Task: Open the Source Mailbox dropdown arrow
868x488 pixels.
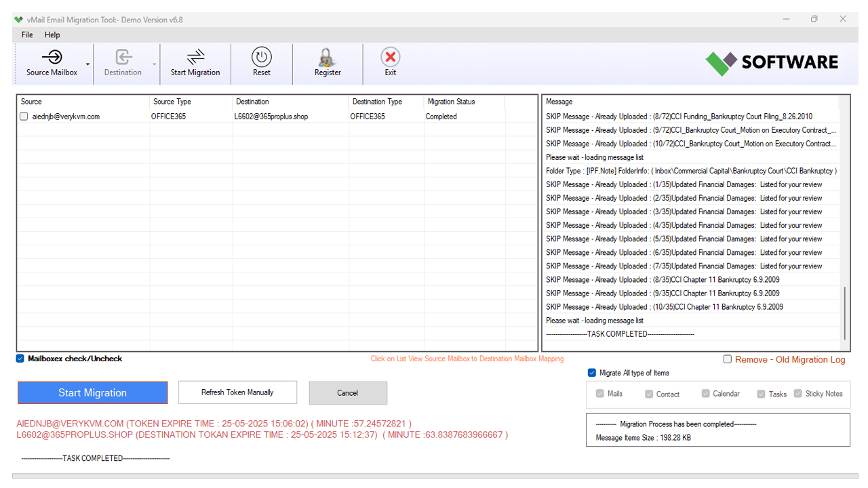Action: click(88, 64)
